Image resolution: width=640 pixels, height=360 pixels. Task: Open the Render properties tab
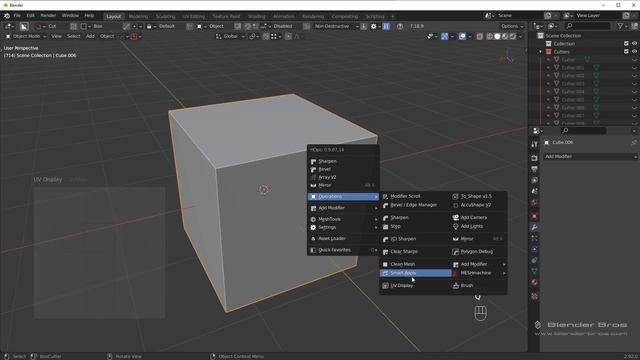click(534, 158)
